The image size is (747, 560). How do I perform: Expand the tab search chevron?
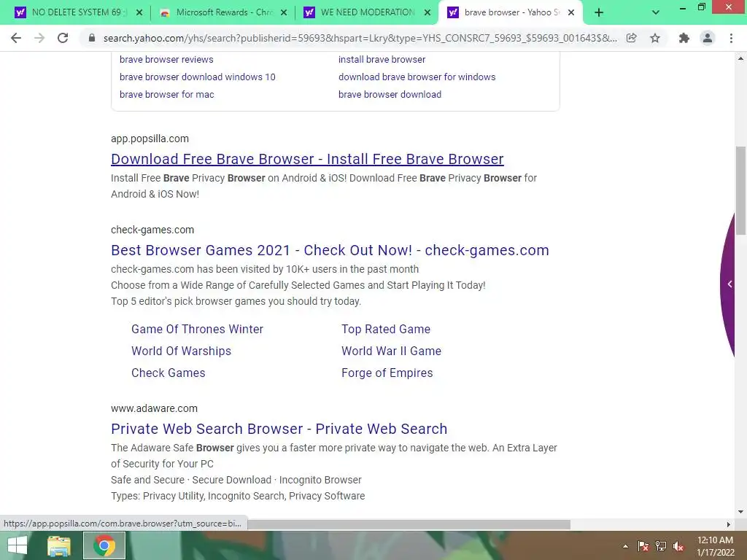click(656, 13)
